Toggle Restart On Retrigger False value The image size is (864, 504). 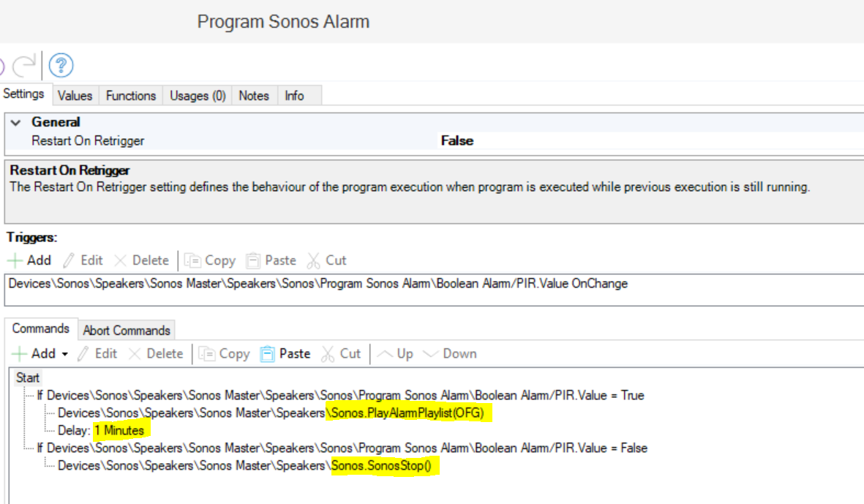(457, 141)
